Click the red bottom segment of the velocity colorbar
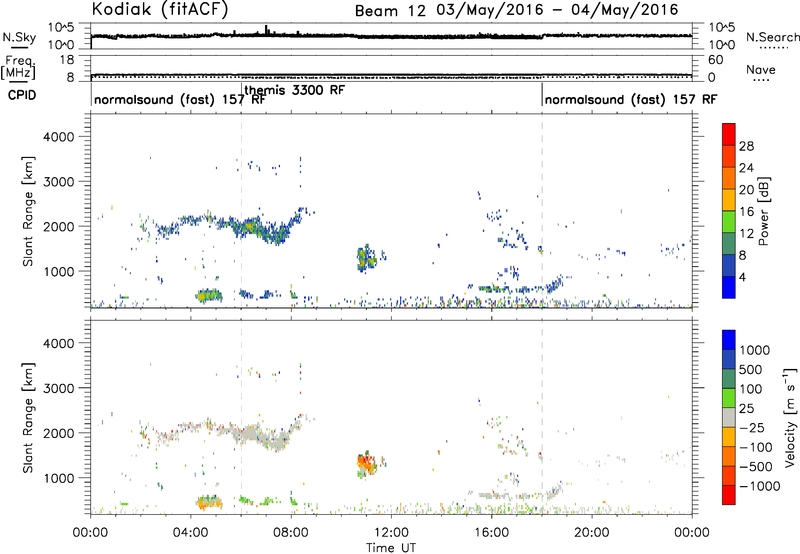800x554 pixels. pos(729,495)
